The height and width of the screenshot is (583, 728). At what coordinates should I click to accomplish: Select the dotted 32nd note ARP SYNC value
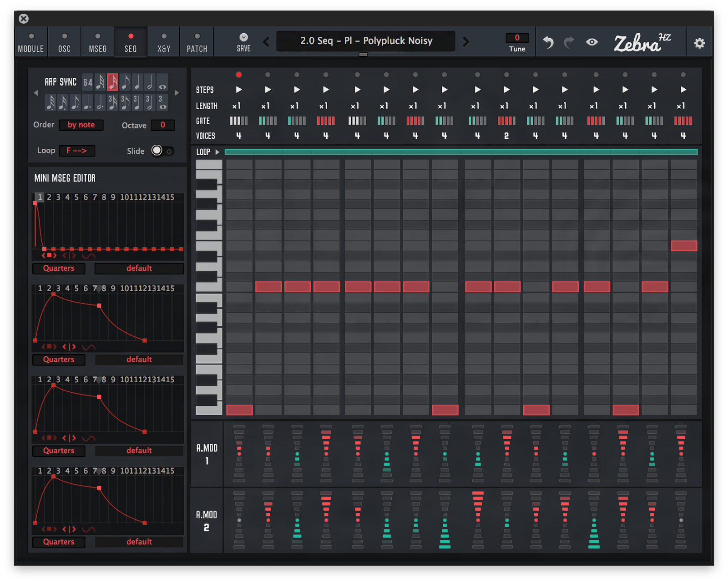click(51, 102)
